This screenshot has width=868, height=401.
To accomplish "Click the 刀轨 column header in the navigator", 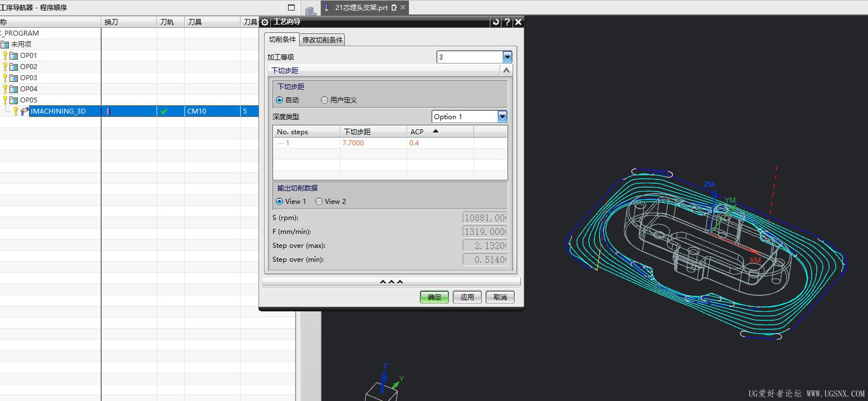I will point(170,22).
